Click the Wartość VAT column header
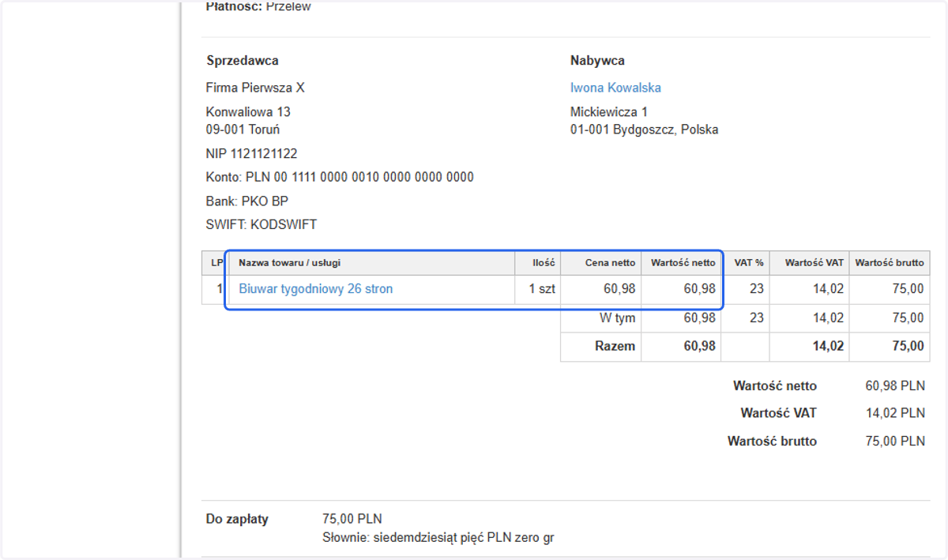Viewport: 948px width, 560px height. click(x=814, y=262)
